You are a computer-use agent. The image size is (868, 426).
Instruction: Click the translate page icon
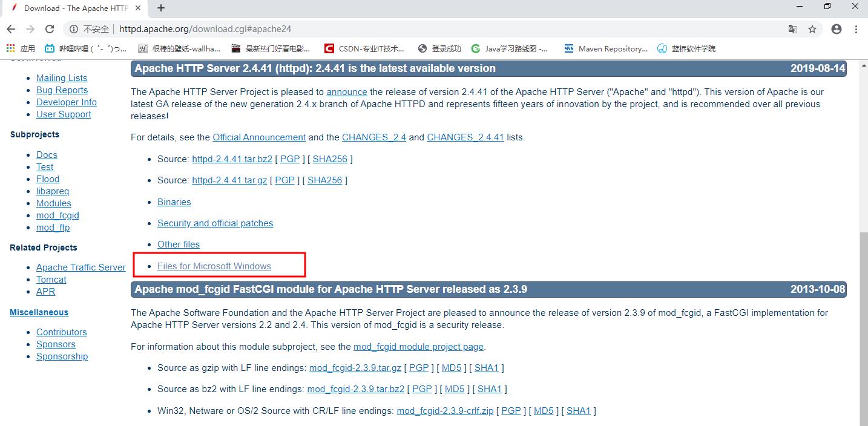792,29
